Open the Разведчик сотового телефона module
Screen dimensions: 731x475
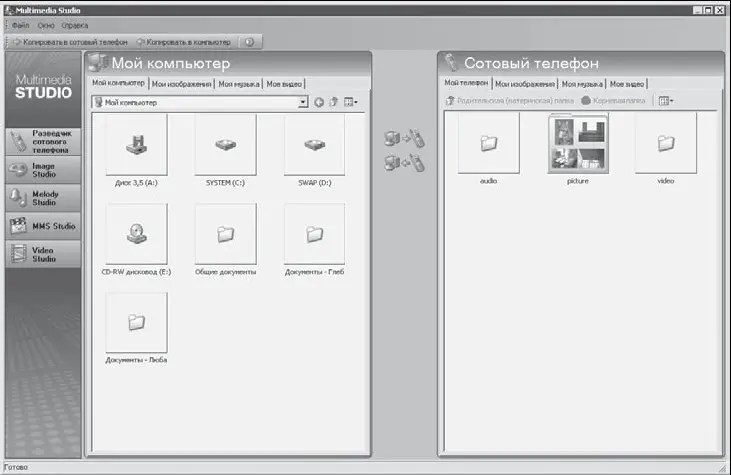tap(43, 141)
